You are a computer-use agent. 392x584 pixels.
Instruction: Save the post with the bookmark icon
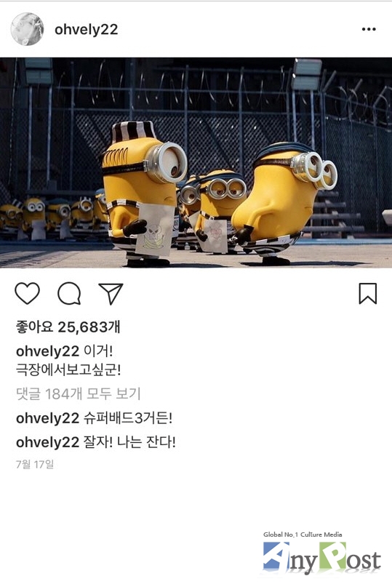(x=368, y=294)
